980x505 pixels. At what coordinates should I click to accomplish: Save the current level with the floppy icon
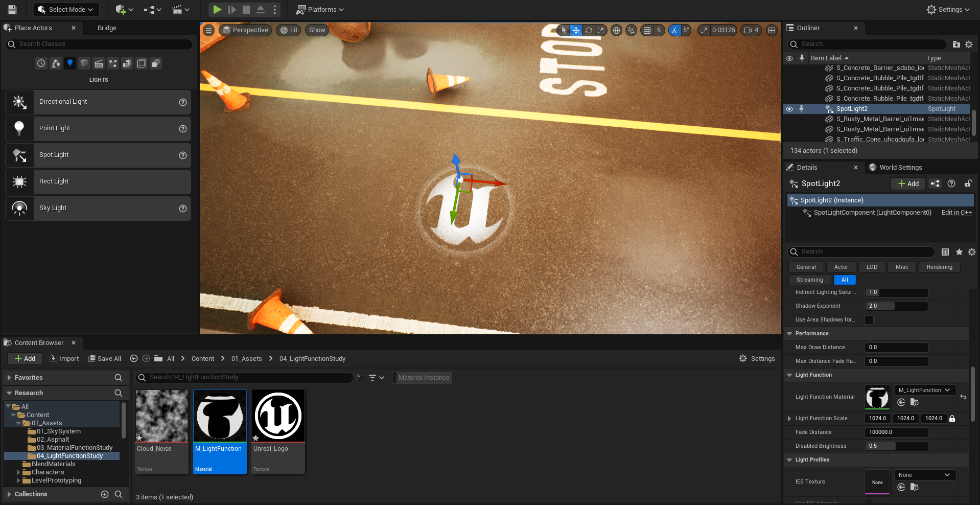coord(12,9)
